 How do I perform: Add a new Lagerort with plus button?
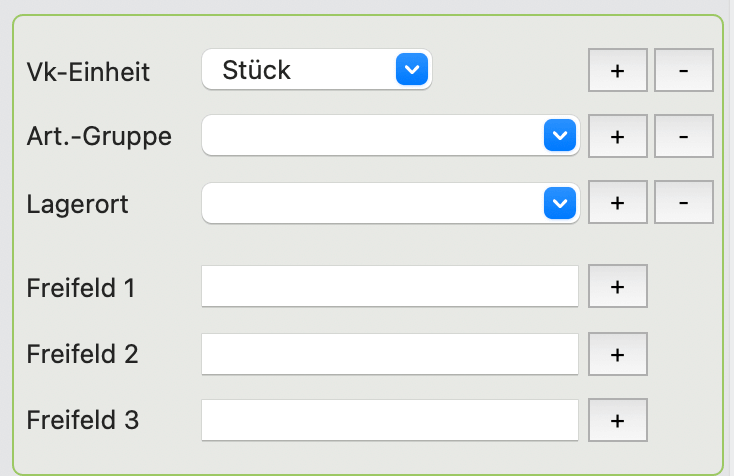click(x=617, y=202)
